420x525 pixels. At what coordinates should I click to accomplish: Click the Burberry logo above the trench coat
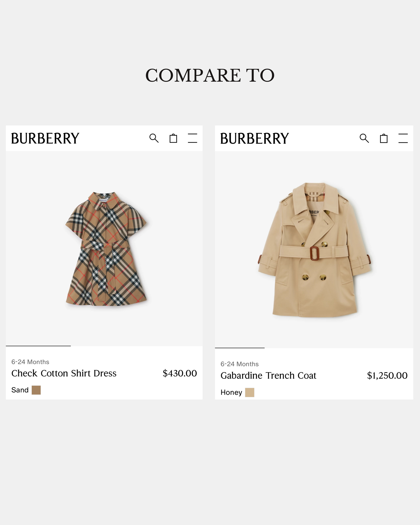(255, 138)
